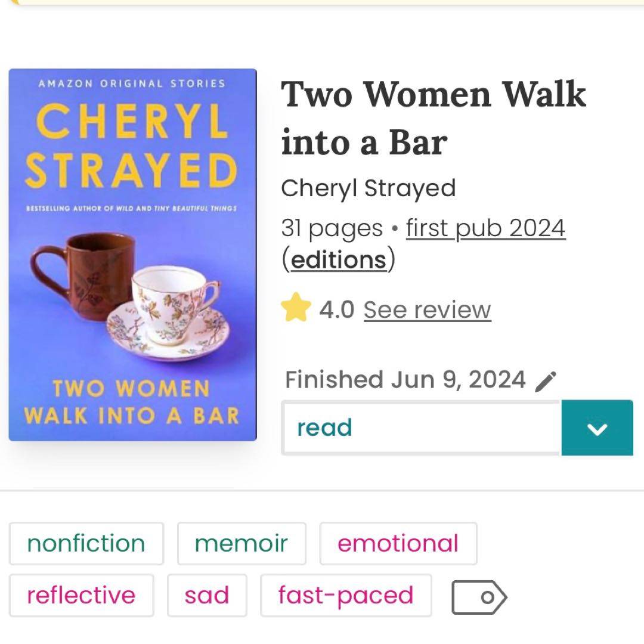Open author Cheryl Strayed's page
The image size is (644, 644).
[368, 188]
